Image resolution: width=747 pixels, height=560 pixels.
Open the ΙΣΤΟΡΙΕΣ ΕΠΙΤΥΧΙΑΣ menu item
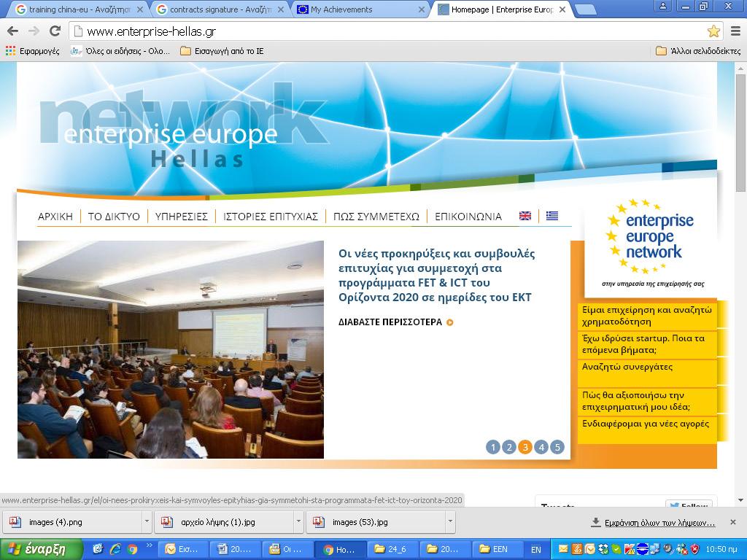(271, 217)
